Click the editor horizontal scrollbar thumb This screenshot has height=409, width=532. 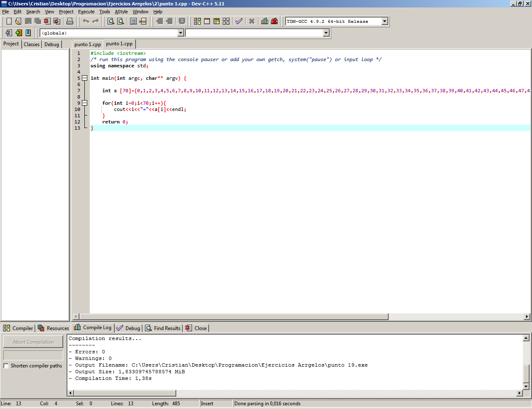234,317
